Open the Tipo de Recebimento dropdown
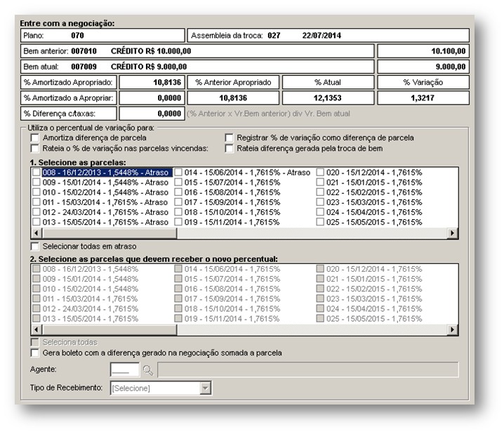The image size is (504, 434). pos(205,388)
